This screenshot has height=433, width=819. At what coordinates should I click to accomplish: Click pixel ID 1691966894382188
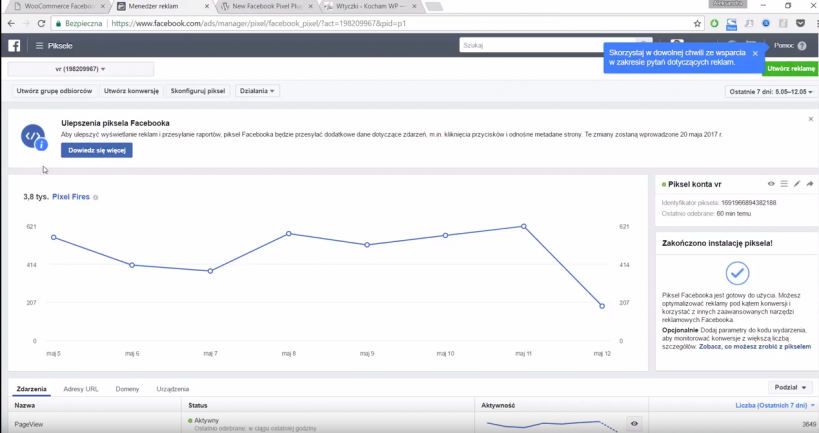(x=748, y=203)
